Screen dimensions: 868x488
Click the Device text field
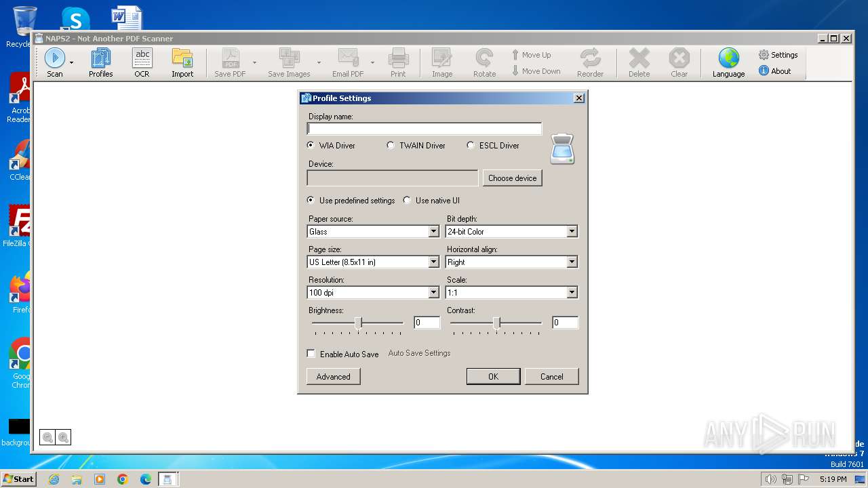point(393,178)
